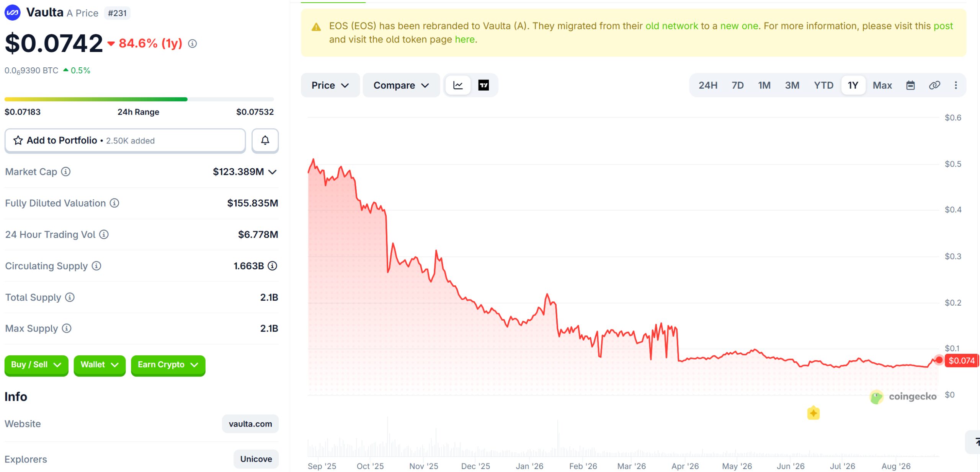The width and height of the screenshot is (980, 472).
Task: Select the Max time range tab
Action: (x=882, y=85)
